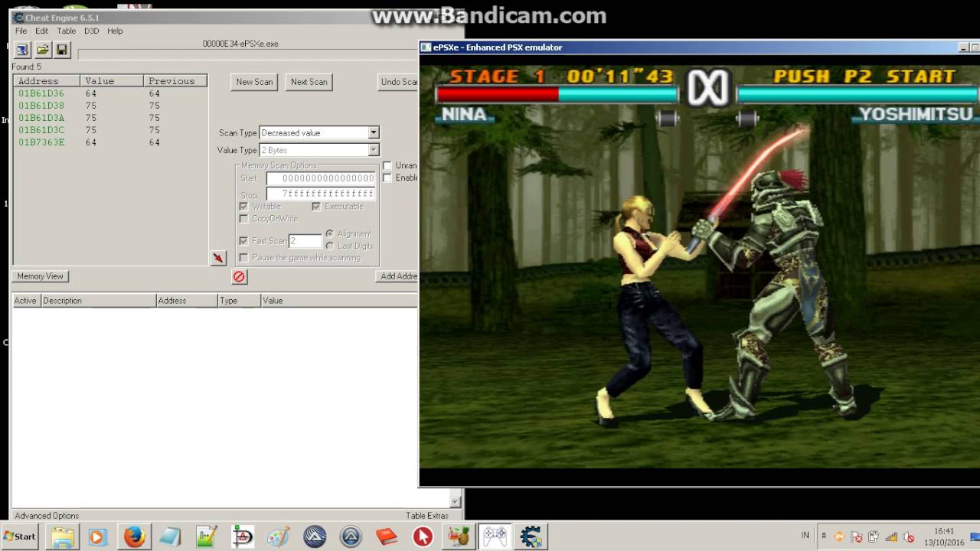
Task: Toggle the Enable Speedhack checkbox
Action: pyautogui.click(x=387, y=178)
